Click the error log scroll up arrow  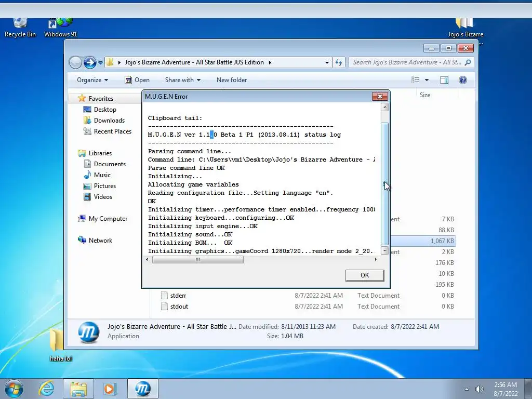coord(384,107)
